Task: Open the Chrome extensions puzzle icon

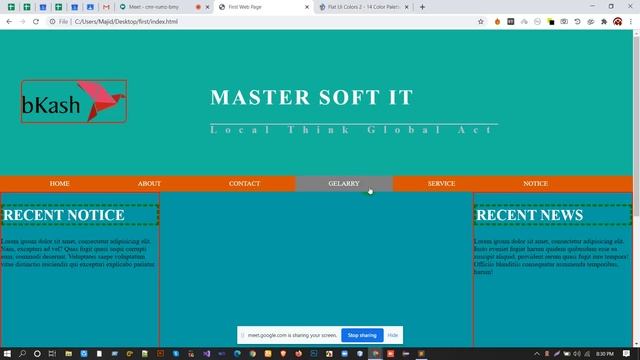Action: (x=604, y=22)
